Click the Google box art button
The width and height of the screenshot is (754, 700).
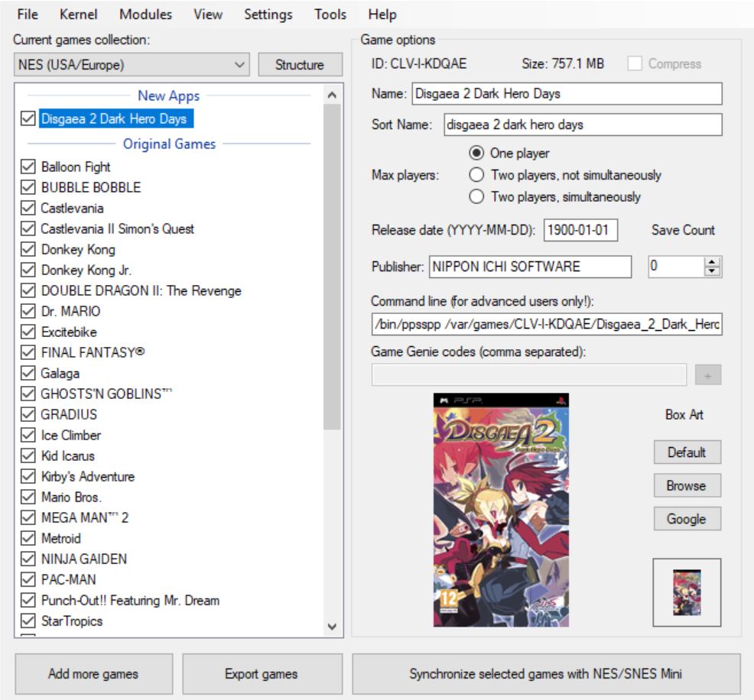click(x=687, y=519)
